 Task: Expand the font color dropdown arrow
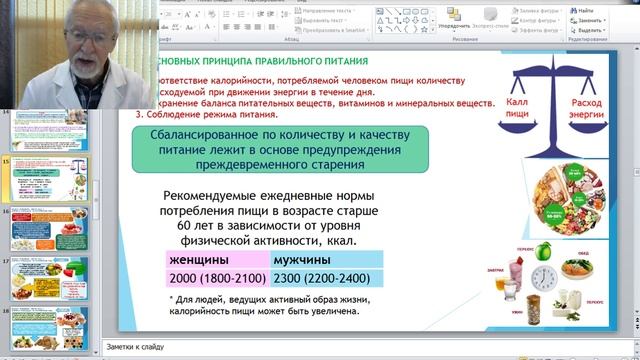[x=213, y=27]
